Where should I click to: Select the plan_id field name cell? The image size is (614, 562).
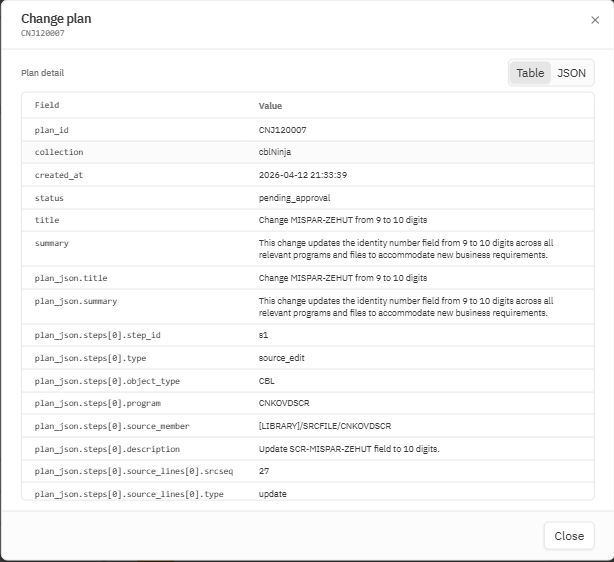(51, 130)
